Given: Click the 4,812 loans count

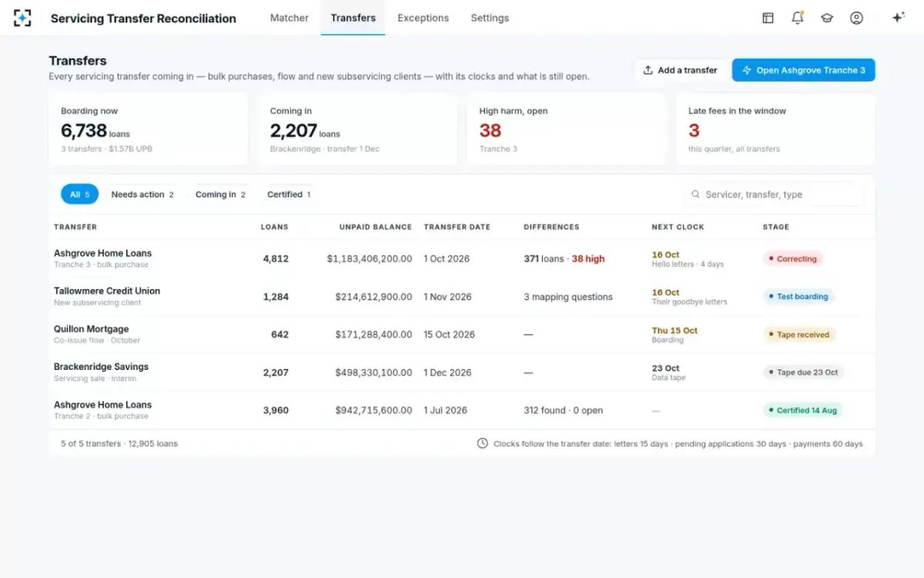Looking at the screenshot, I should [x=276, y=259].
